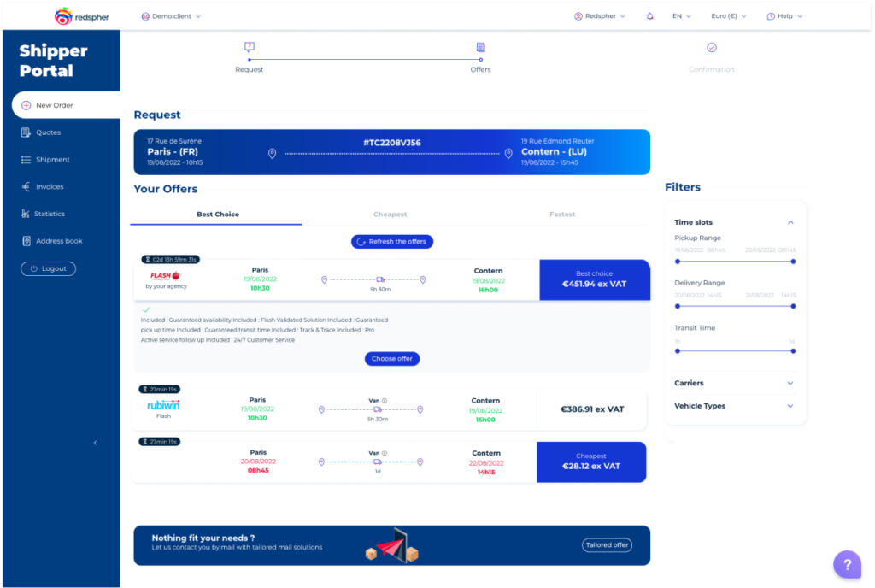Click the Help question mark icon

click(x=771, y=16)
